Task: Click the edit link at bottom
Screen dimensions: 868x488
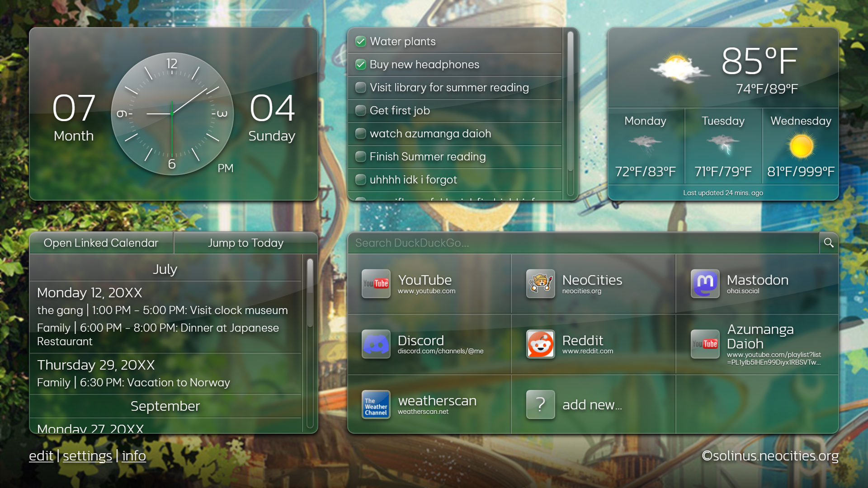Action: click(41, 456)
